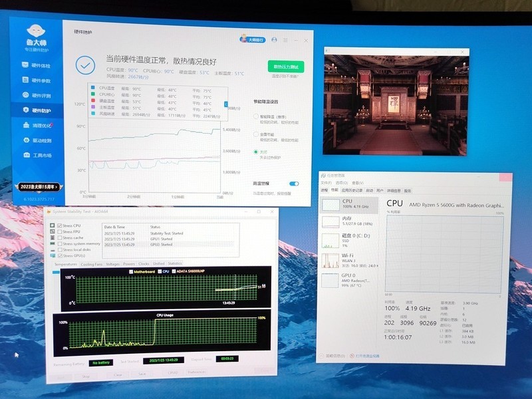This screenshot has width=532, height=399.
Task: Enable the Stress local disks checkbox
Action: [60, 249]
